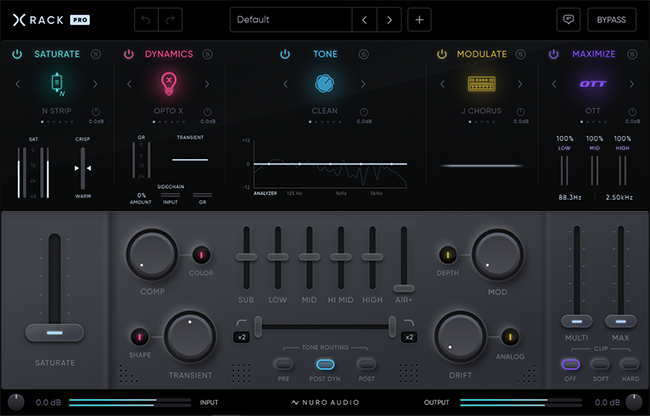Click the output gain knob
650x416 pixels.
633,402
